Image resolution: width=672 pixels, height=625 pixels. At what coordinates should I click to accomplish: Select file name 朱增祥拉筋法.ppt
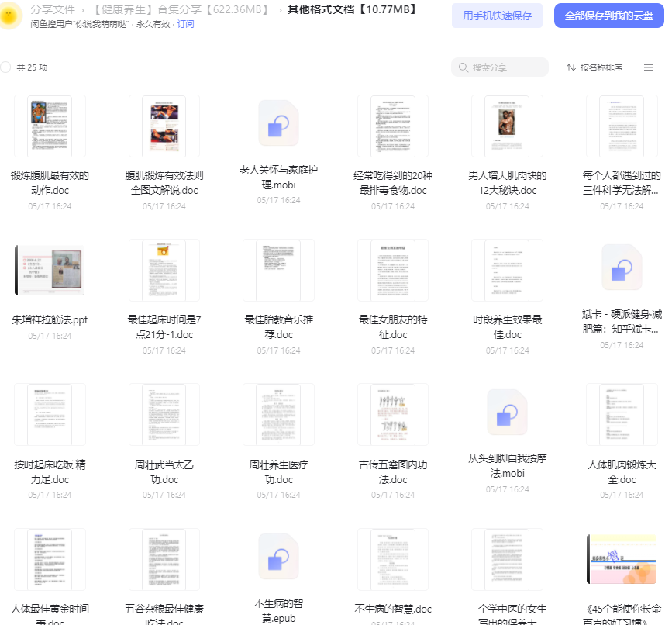pyautogui.click(x=50, y=319)
